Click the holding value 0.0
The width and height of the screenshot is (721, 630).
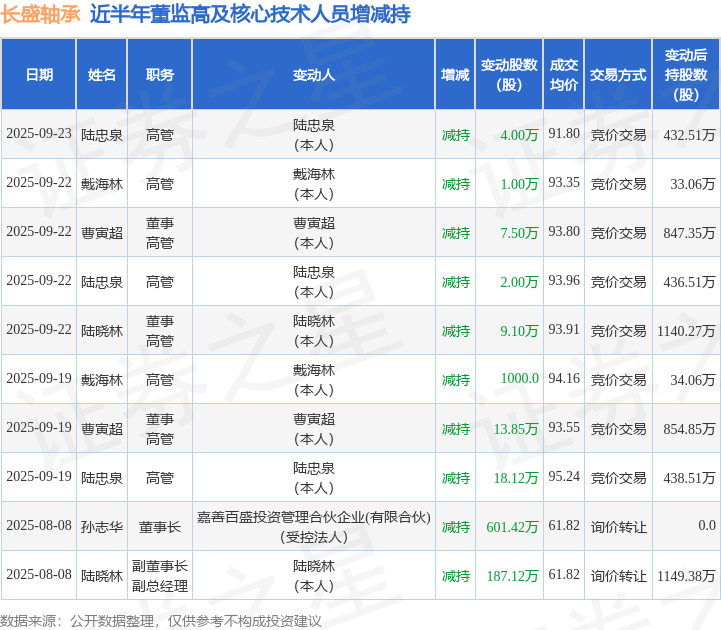tap(707, 526)
